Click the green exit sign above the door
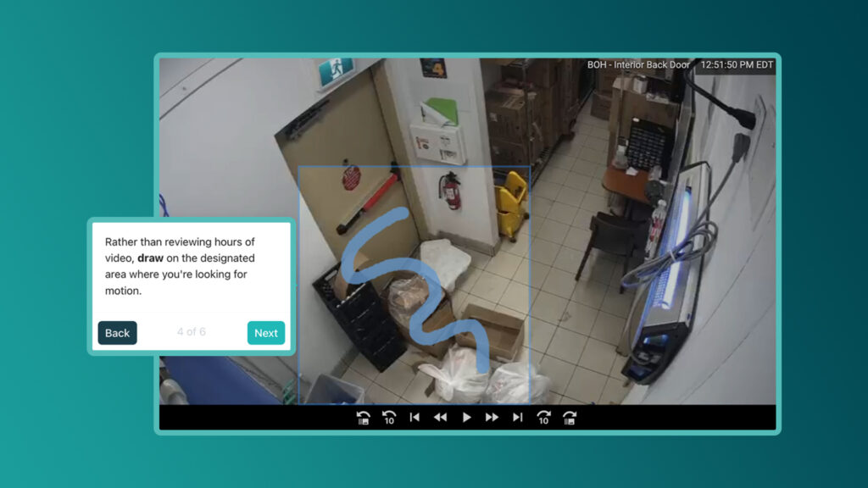Image resolution: width=868 pixels, height=488 pixels. 336,70
